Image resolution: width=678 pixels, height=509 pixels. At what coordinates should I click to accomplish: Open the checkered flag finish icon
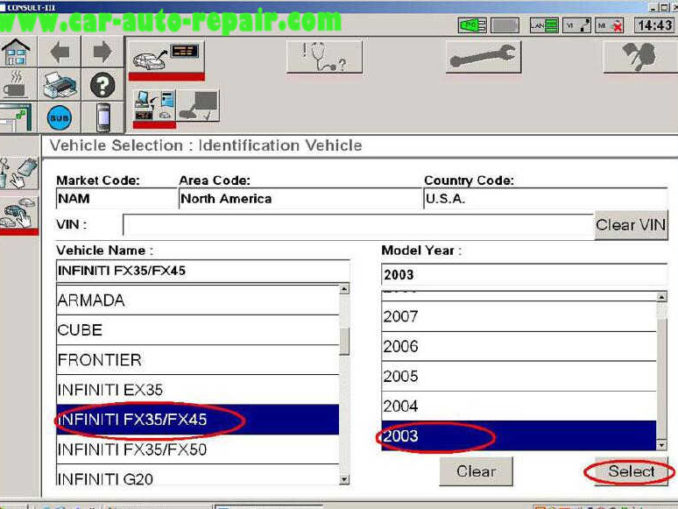tap(640, 57)
